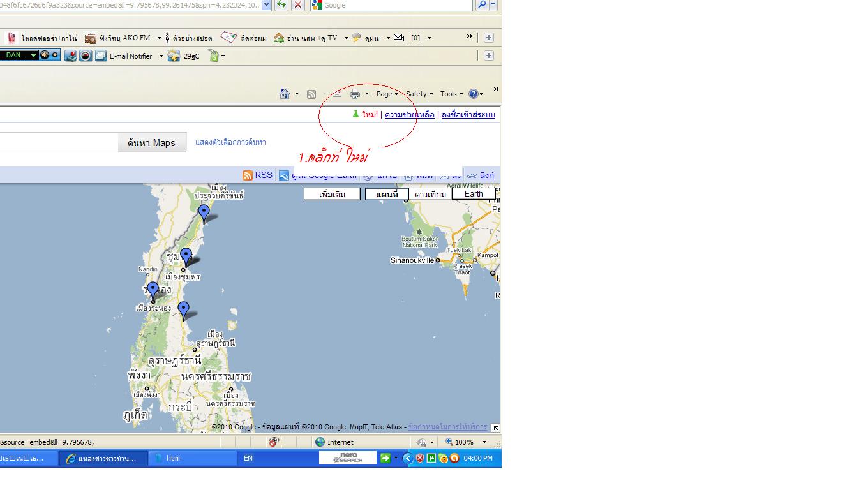Click the plus button on the first toolbar row
The height and width of the screenshot is (490, 868).
pyautogui.click(x=489, y=38)
